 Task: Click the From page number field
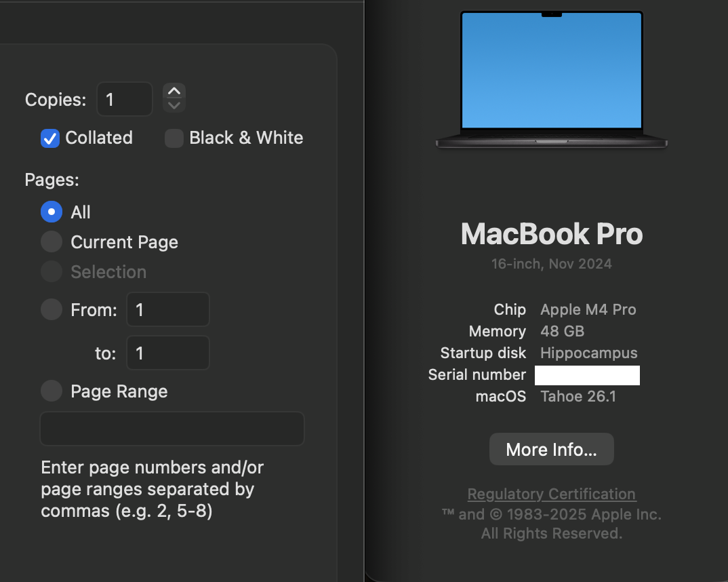(168, 309)
